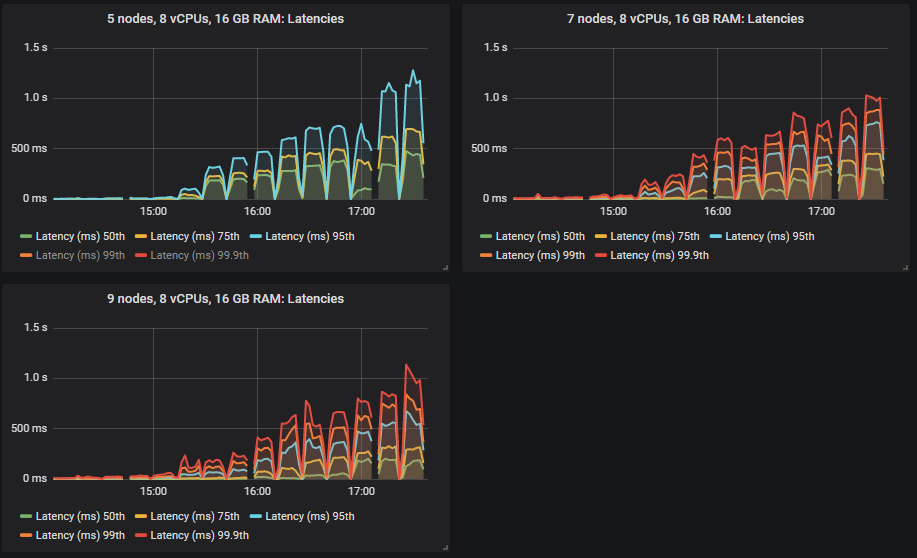The height and width of the screenshot is (558, 917).
Task: Show the greyed 99.9th series in 5 nodes legend
Action: pyautogui.click(x=199, y=255)
